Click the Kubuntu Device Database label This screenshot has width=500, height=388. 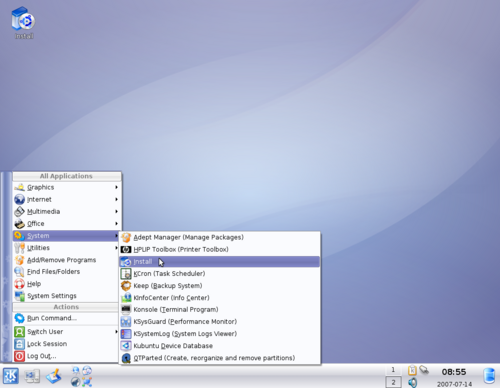coord(173,346)
